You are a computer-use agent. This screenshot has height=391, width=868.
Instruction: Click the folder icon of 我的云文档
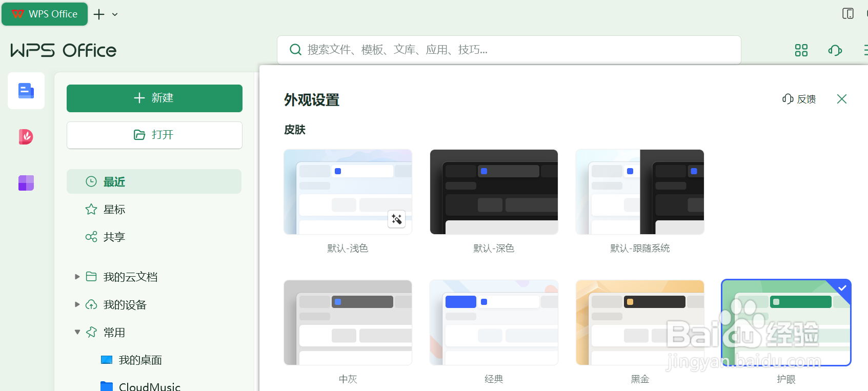click(91, 277)
